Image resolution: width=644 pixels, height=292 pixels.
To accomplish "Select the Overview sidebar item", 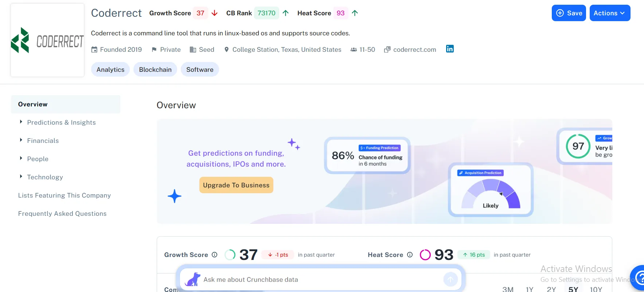I will pyautogui.click(x=66, y=104).
